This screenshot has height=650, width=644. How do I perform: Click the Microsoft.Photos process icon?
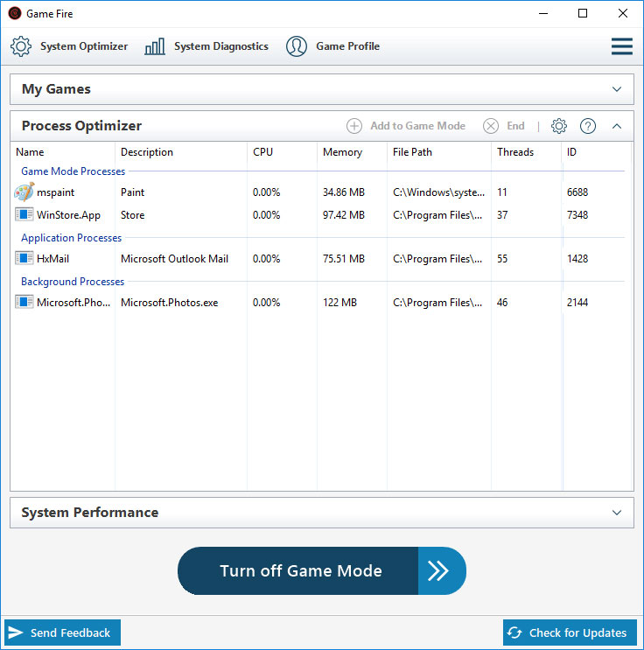point(24,302)
